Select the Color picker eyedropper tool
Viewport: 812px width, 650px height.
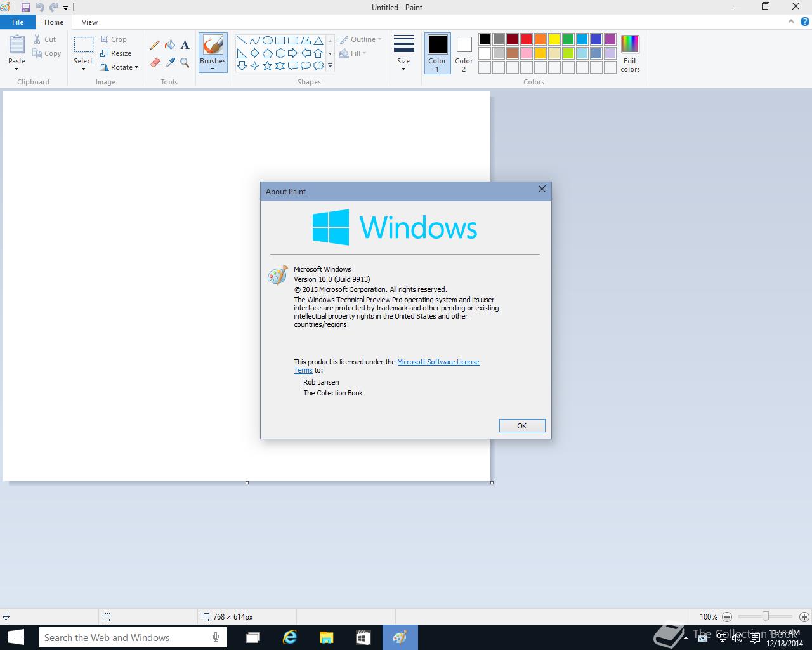tap(170, 63)
